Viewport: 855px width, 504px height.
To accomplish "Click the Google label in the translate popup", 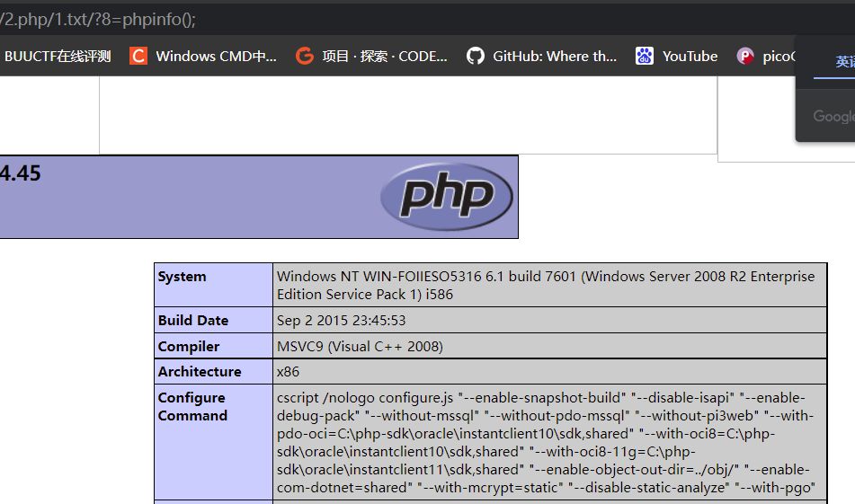I will click(833, 116).
